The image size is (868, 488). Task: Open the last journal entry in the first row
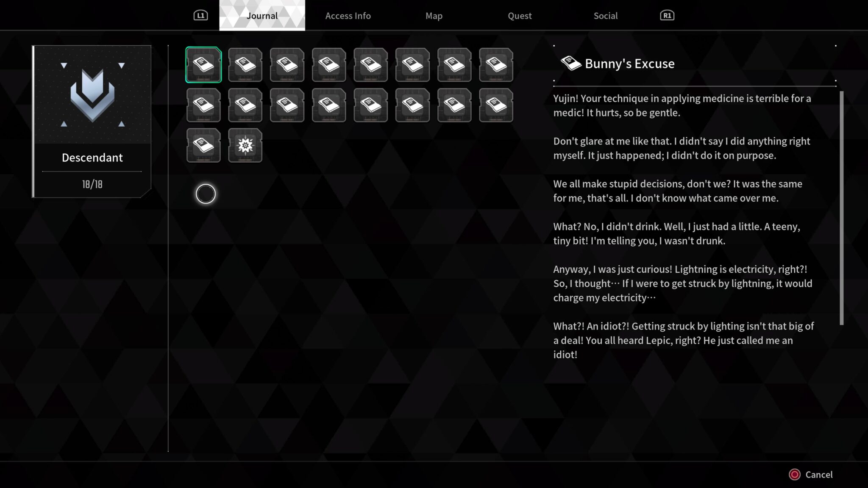(496, 65)
